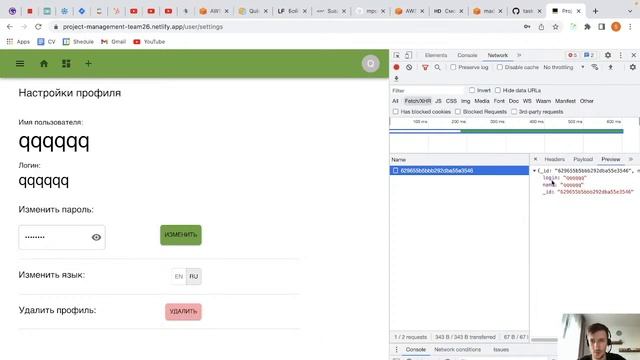This screenshot has width=640, height=360.
Task: Bookmark this page with star icon
Action: [x=556, y=27]
